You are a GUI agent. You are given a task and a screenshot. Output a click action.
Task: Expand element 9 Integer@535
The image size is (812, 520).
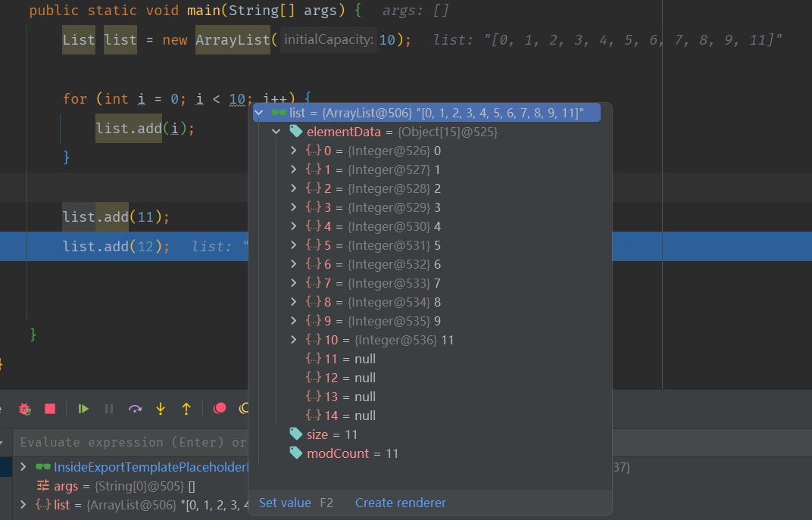(294, 321)
